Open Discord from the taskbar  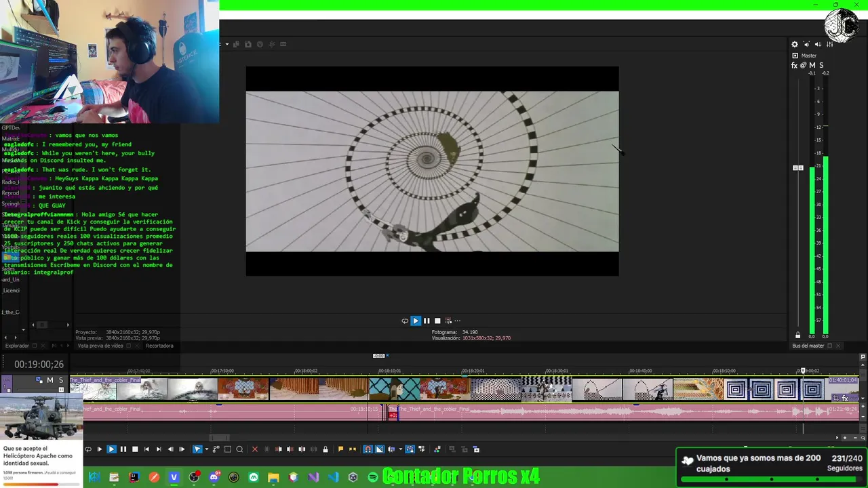coord(214,477)
